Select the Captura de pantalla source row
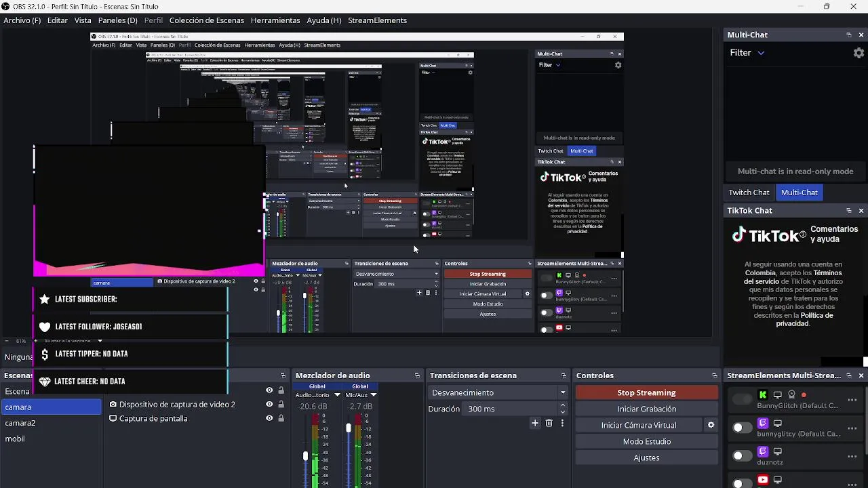Screen dimensions: 868x488 point(196,419)
